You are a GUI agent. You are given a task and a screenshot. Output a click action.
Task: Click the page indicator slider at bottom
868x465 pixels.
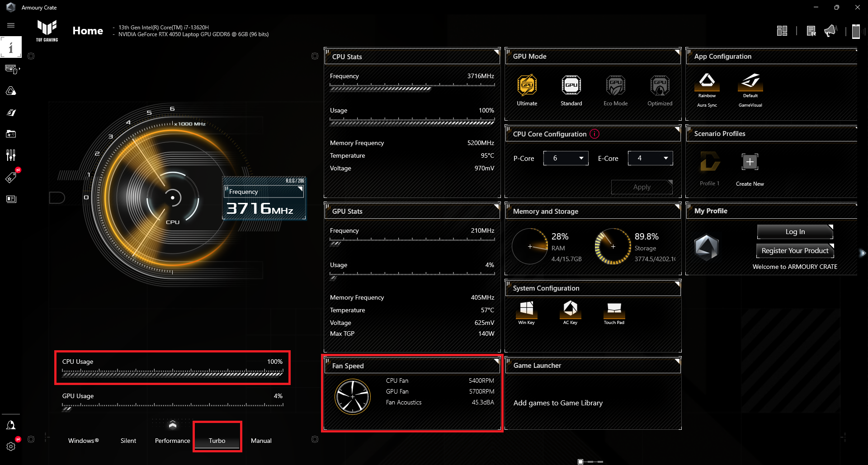coord(590,461)
